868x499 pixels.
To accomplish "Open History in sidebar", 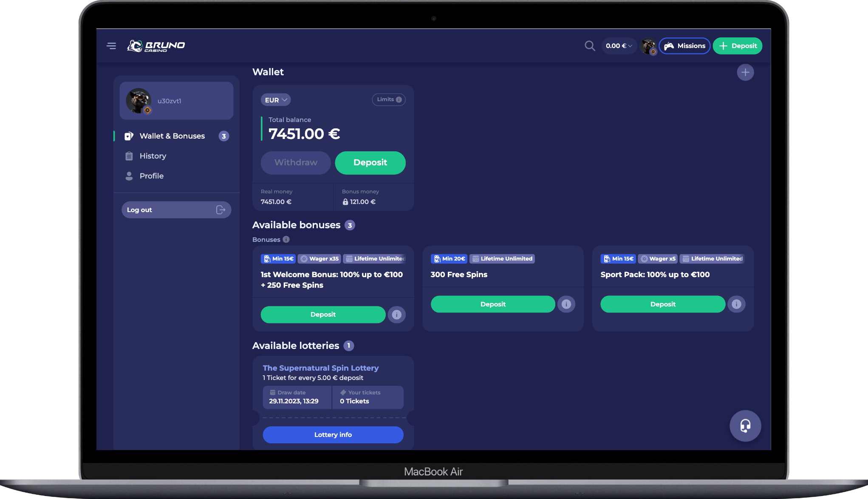I will [153, 156].
